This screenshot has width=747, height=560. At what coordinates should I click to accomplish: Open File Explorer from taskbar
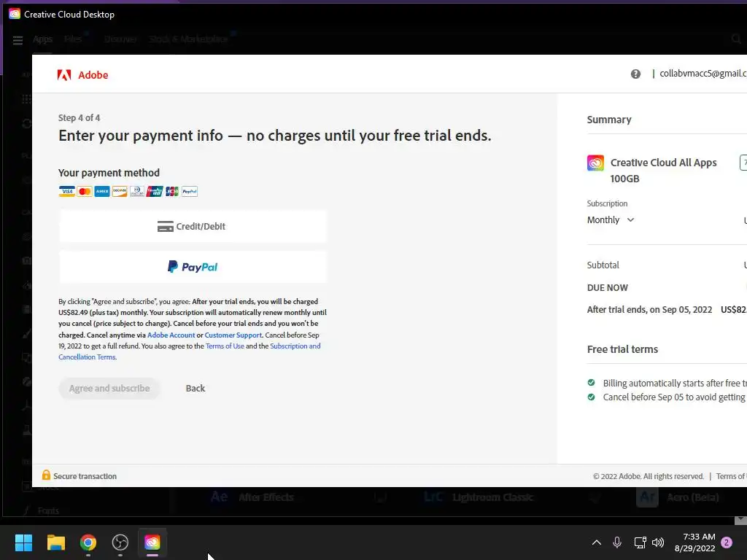point(55,542)
